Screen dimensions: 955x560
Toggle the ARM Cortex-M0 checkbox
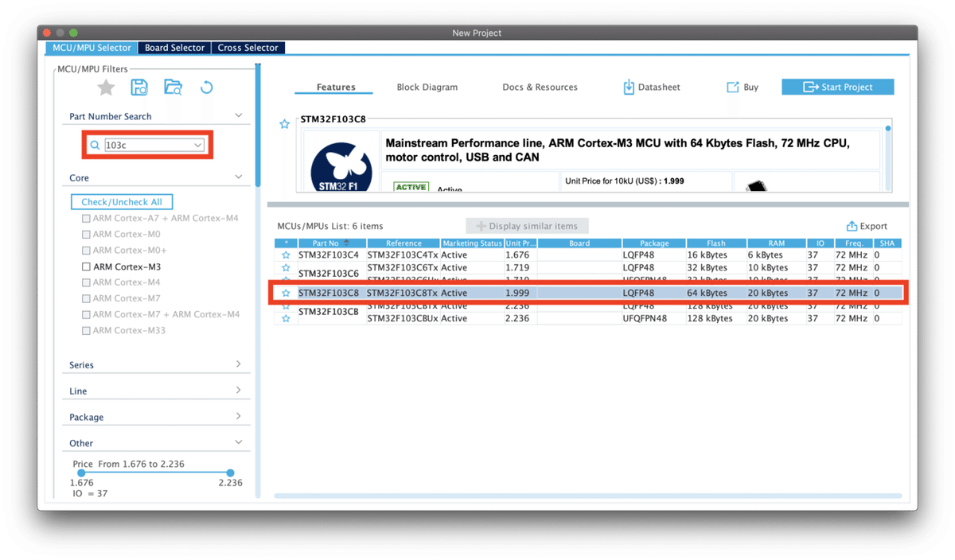point(86,234)
